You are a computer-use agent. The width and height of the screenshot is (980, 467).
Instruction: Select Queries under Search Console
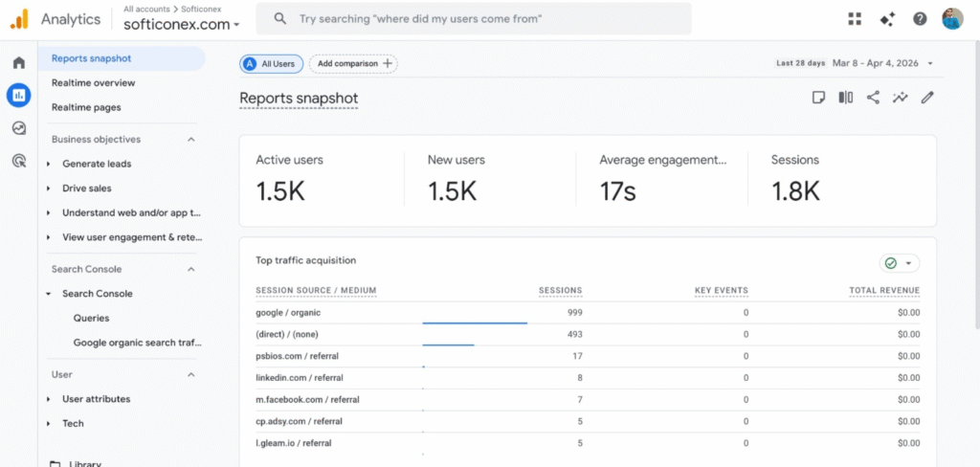tap(92, 318)
